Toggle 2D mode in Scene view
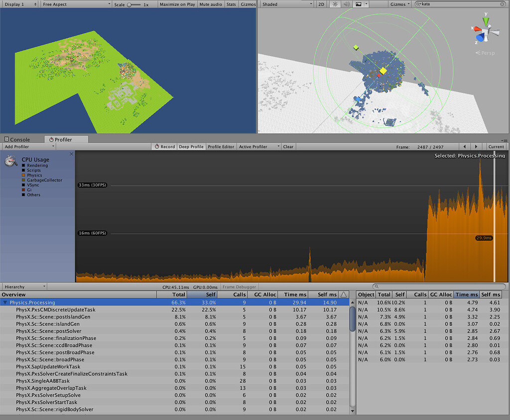The image size is (510, 420). [321, 4]
